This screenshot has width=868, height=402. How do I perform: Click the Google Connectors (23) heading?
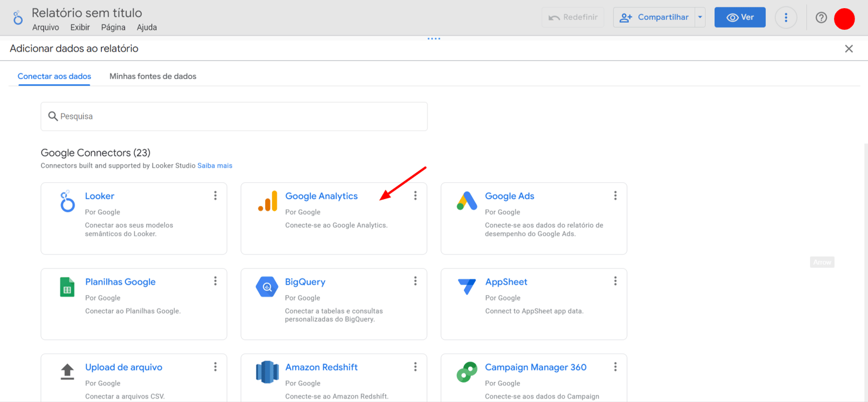96,153
